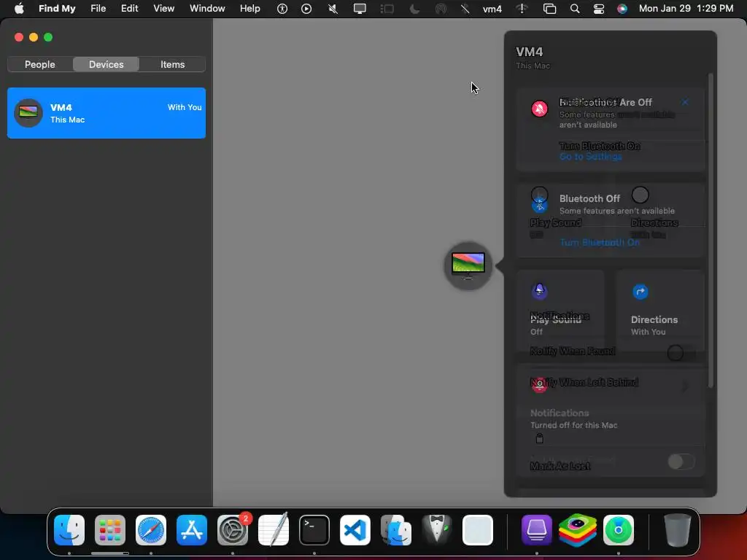Click the device panel vertical scrollbar
The width and height of the screenshot is (747, 560).
(x=711, y=231)
